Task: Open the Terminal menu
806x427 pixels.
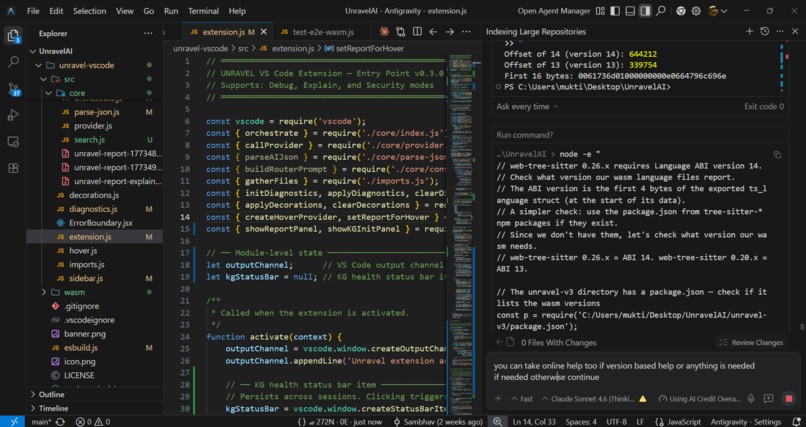Action: (x=202, y=11)
